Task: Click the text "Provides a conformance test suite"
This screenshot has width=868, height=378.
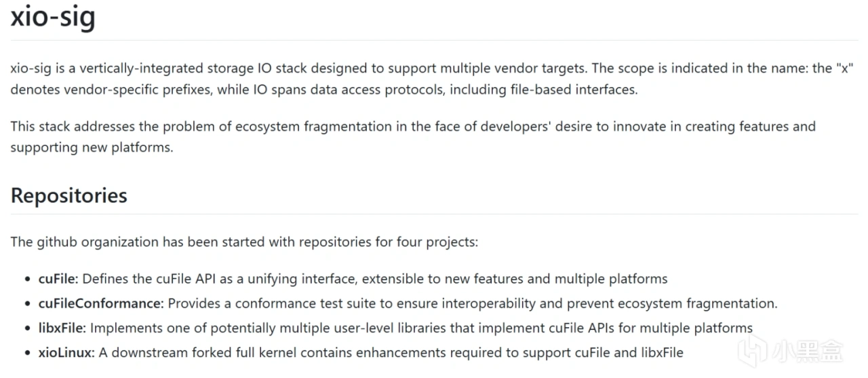Action: coord(473,303)
